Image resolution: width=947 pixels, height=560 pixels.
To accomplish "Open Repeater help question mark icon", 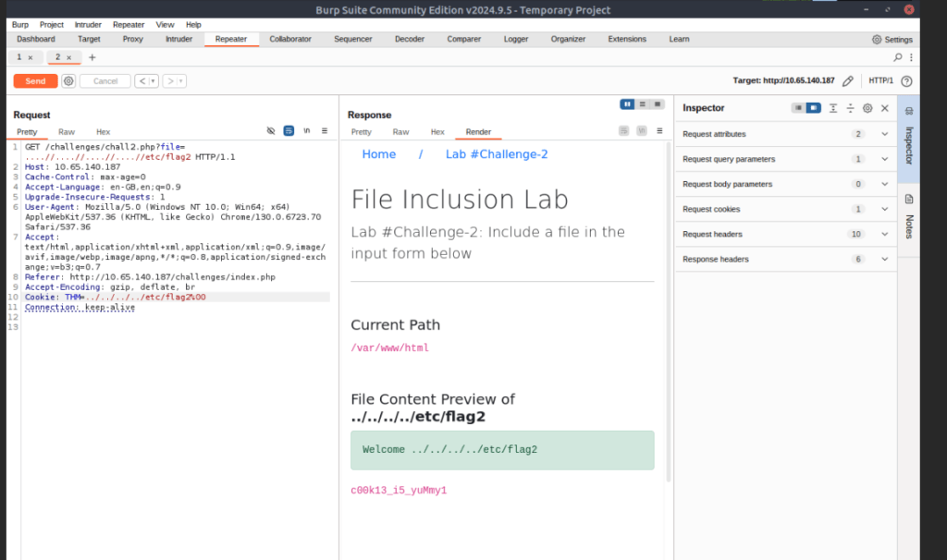I will (x=906, y=81).
